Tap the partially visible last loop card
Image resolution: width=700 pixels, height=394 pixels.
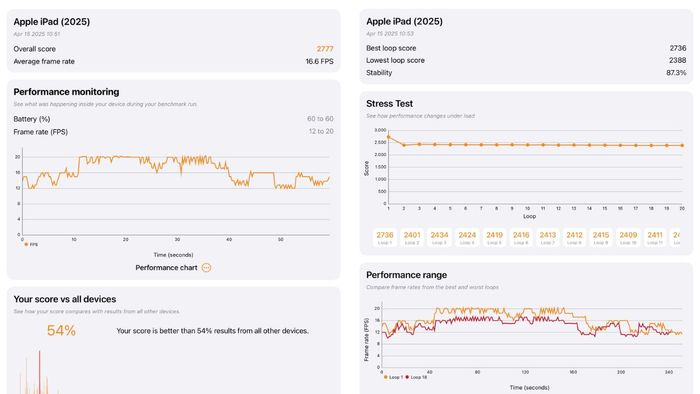click(x=676, y=237)
